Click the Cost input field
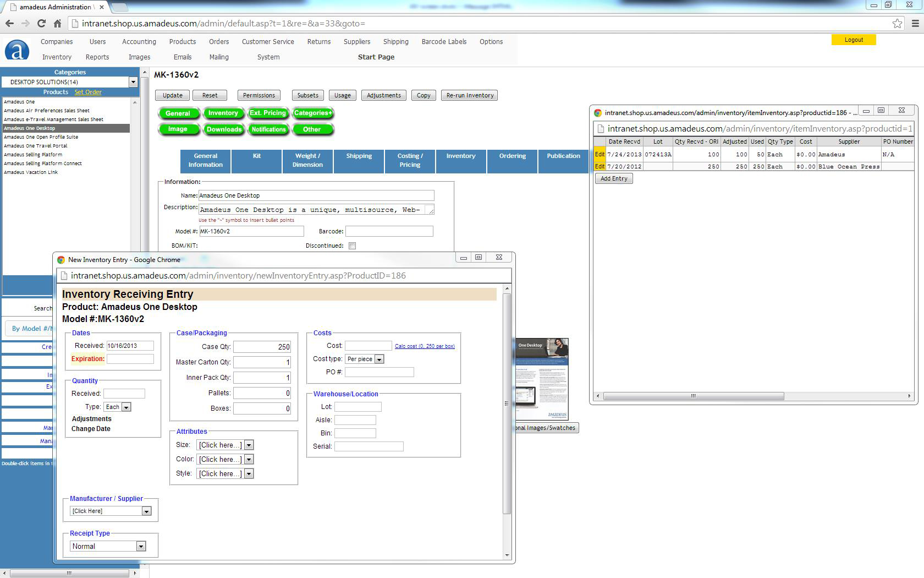 (x=368, y=346)
